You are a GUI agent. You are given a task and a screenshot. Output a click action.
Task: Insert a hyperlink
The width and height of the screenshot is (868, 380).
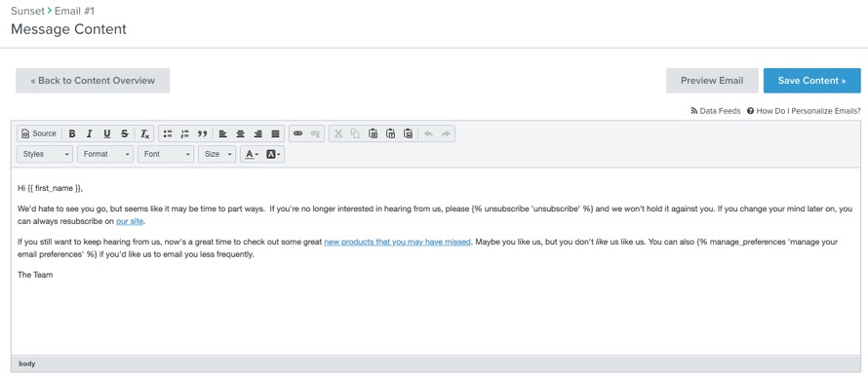pos(297,133)
